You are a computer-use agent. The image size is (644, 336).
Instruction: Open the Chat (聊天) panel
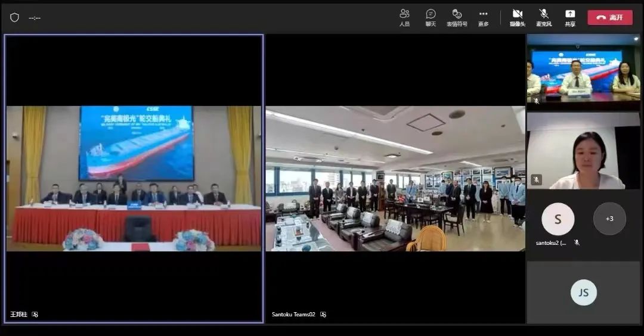(x=431, y=17)
